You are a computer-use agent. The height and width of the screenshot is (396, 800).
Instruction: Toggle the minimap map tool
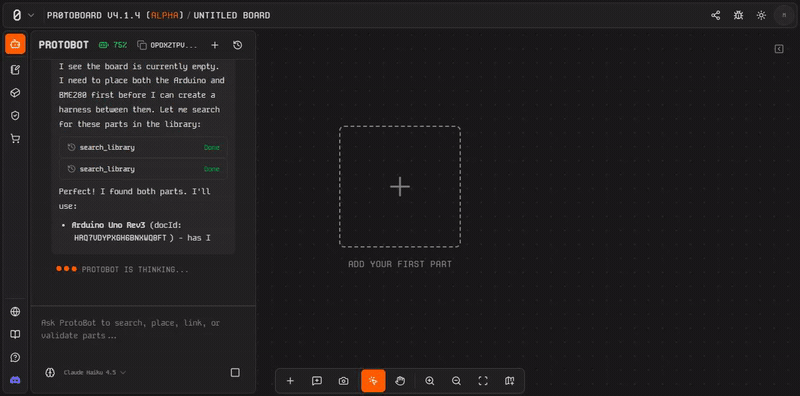click(510, 381)
